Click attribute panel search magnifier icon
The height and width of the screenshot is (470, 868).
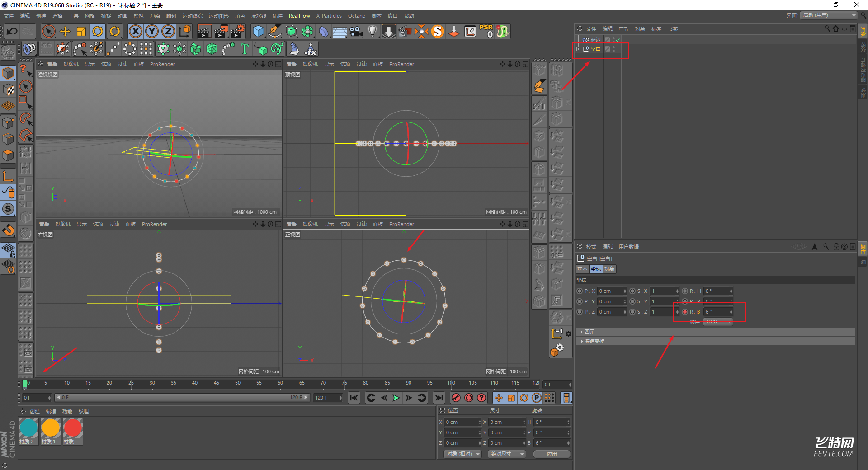click(826, 247)
